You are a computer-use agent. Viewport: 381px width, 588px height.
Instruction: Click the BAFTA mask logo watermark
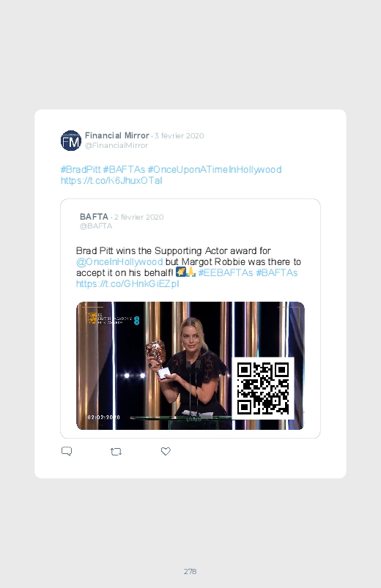point(92,318)
